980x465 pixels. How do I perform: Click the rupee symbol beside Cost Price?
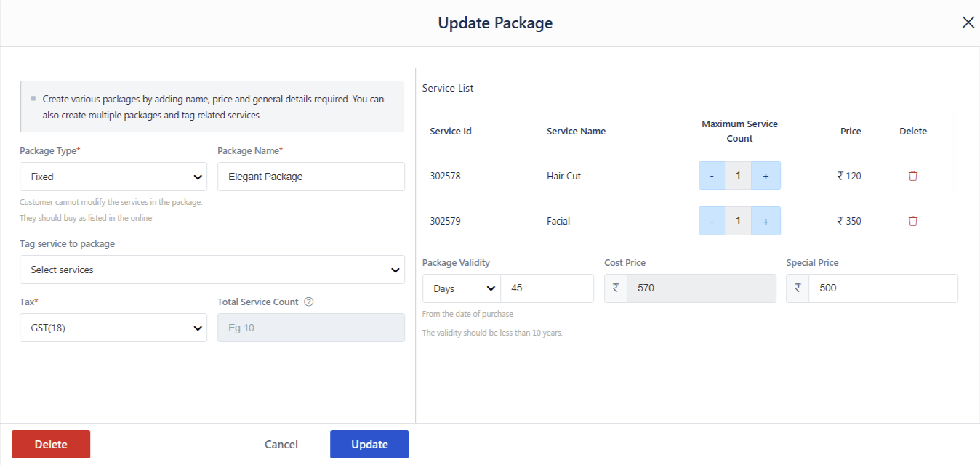[x=616, y=288]
